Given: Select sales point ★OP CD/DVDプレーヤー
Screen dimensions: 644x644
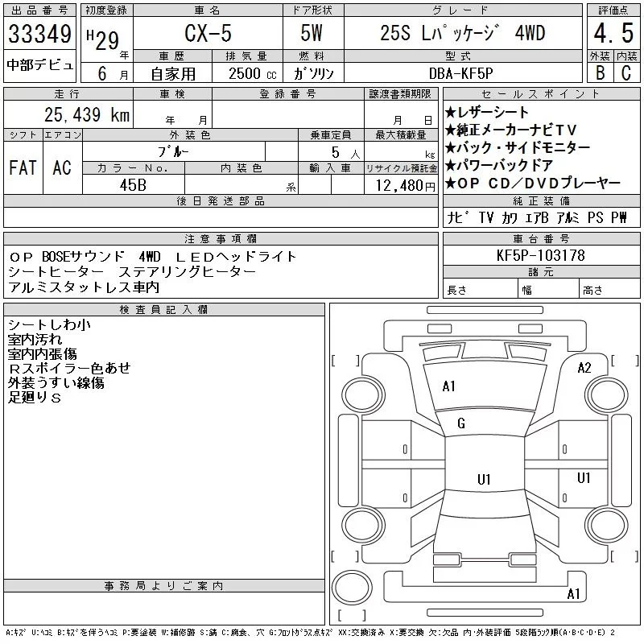Looking at the screenshot, I should 533,184.
